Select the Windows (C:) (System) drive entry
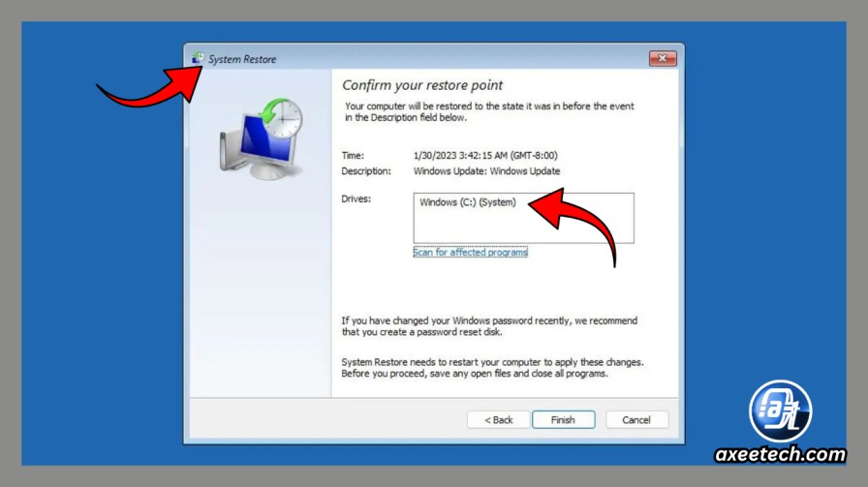Image resolution: width=868 pixels, height=487 pixels. (x=467, y=202)
